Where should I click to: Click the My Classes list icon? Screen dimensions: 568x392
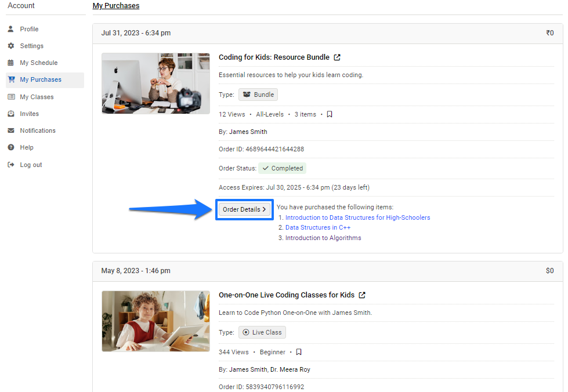point(11,97)
